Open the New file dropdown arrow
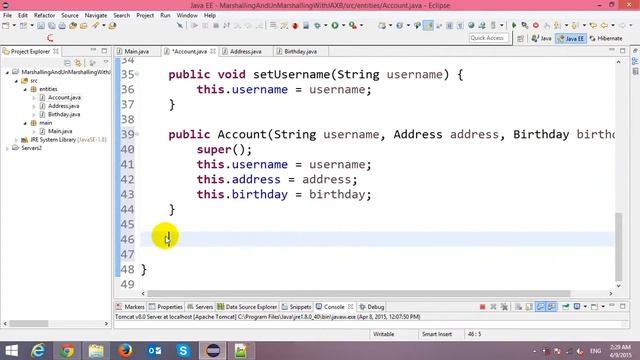640x360 pixels. pos(14,25)
